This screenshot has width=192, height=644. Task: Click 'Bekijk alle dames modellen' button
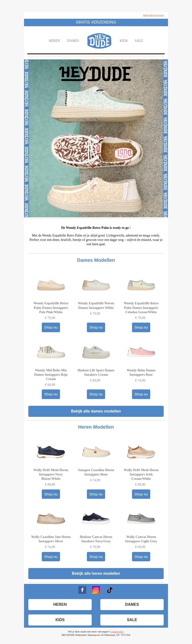(x=96, y=411)
